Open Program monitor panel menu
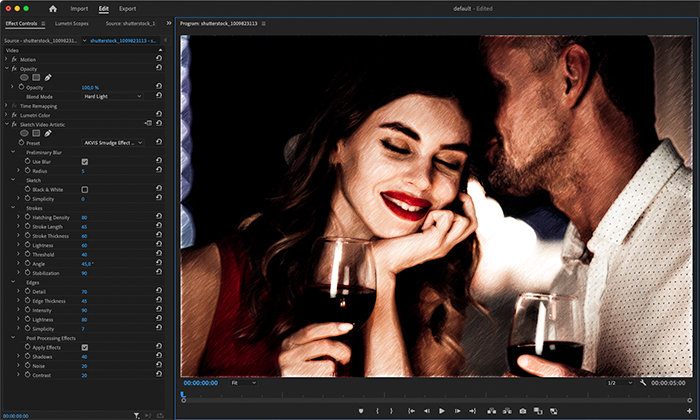The width and height of the screenshot is (700, 420). (x=263, y=23)
